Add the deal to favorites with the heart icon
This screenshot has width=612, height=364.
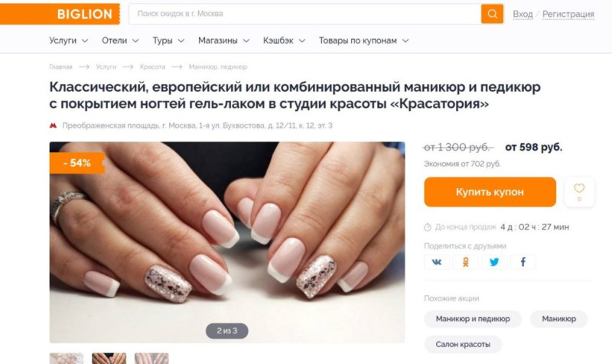point(579,192)
